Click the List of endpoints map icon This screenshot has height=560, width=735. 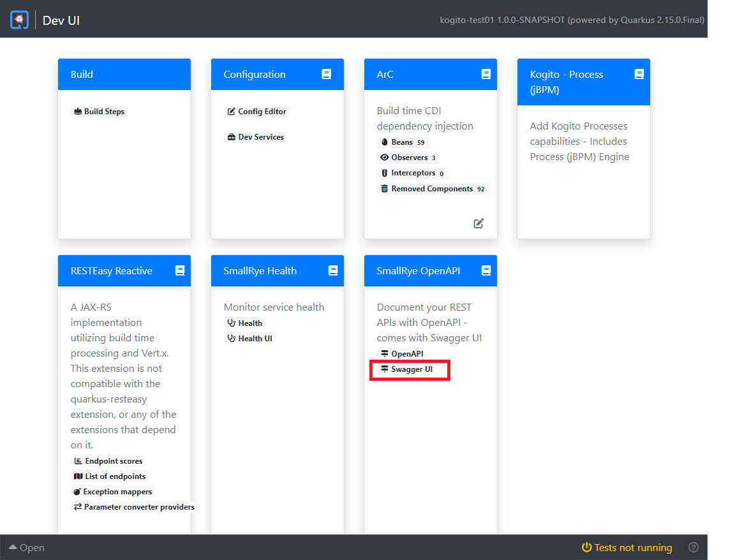coord(78,476)
